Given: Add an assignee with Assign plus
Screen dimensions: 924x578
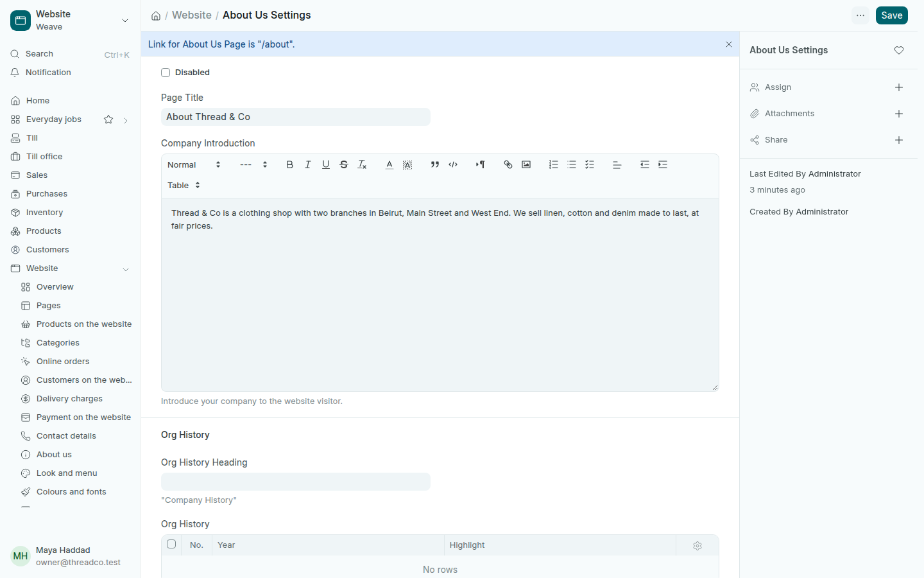Looking at the screenshot, I should 899,87.
